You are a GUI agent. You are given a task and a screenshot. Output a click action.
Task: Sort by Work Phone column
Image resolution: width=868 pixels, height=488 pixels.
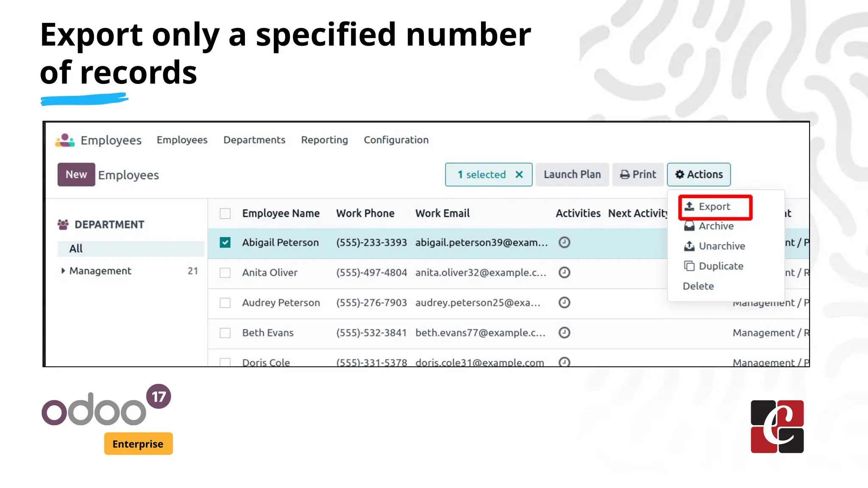click(365, 213)
